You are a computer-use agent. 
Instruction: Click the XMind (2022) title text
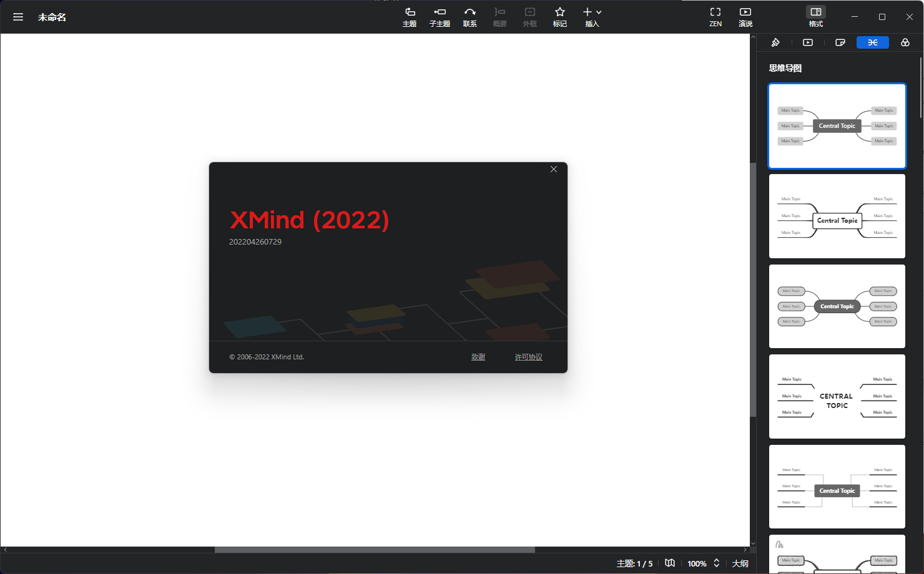coord(310,220)
